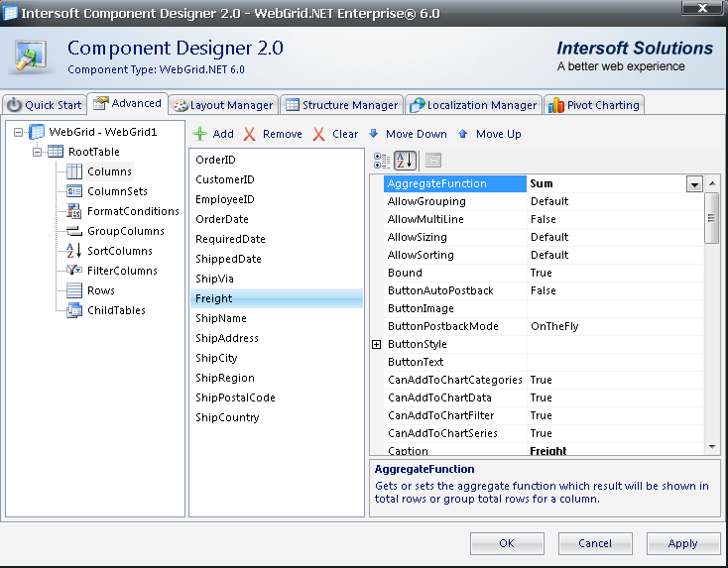The height and width of the screenshot is (568, 728).
Task: Click the Apply button
Action: [682, 543]
